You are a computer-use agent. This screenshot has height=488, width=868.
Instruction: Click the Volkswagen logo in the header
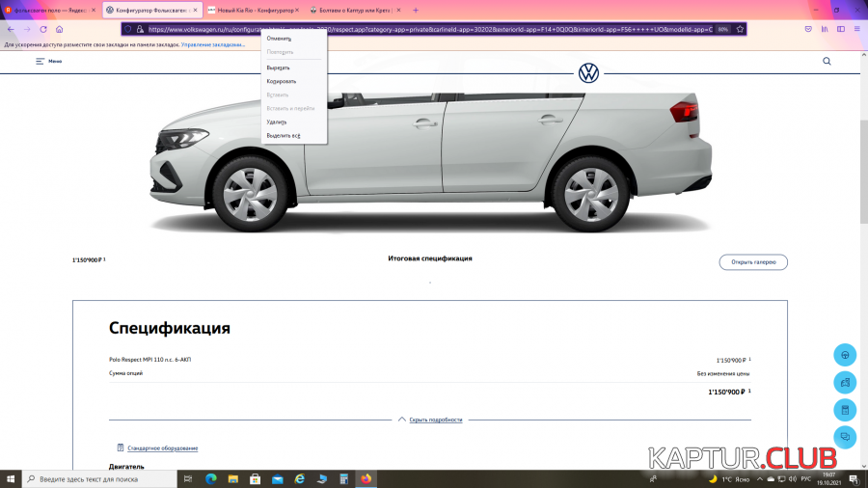(588, 72)
